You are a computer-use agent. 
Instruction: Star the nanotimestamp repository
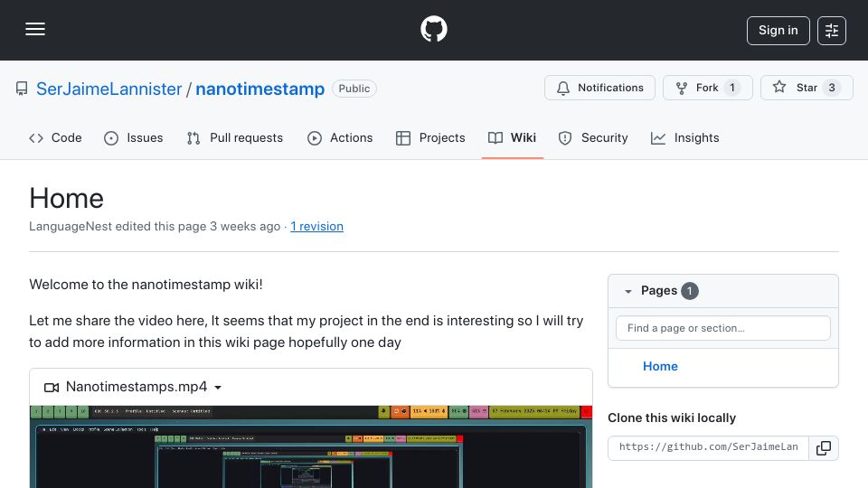coord(807,88)
